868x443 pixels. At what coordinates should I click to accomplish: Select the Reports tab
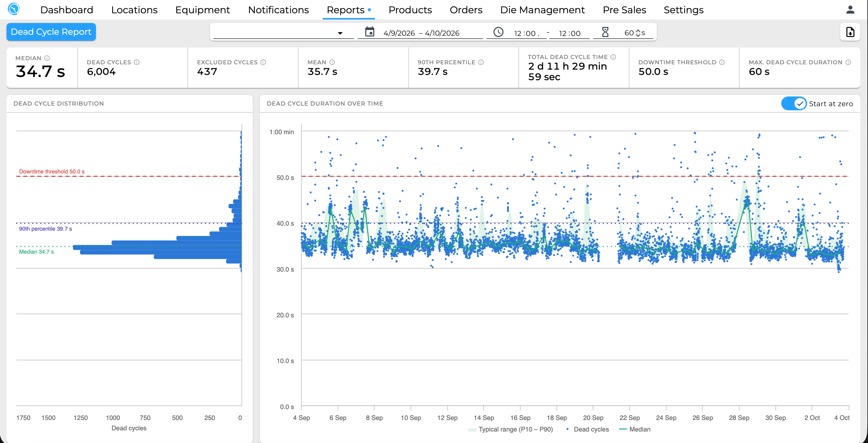click(349, 10)
